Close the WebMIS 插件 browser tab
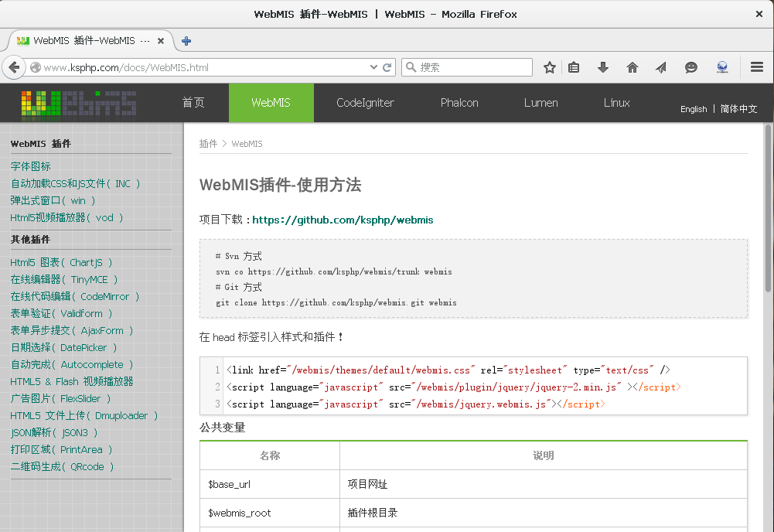Screen dimensions: 774x532 point(160,41)
